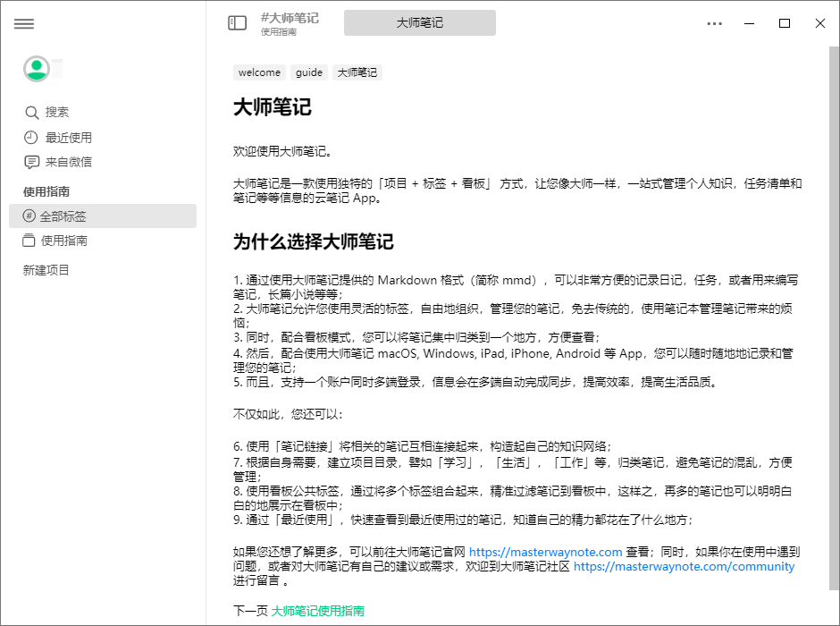The image size is (840, 626).
Task: Select 全部标签 in sidebar
Action: point(103,216)
